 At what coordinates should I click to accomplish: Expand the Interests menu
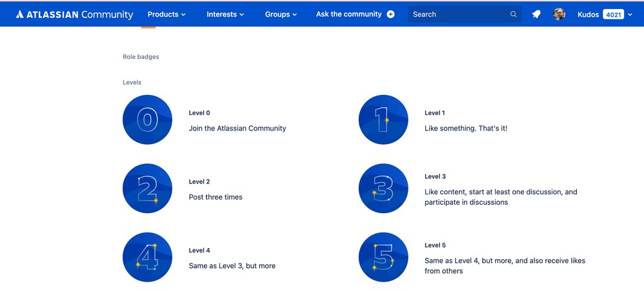pos(225,14)
